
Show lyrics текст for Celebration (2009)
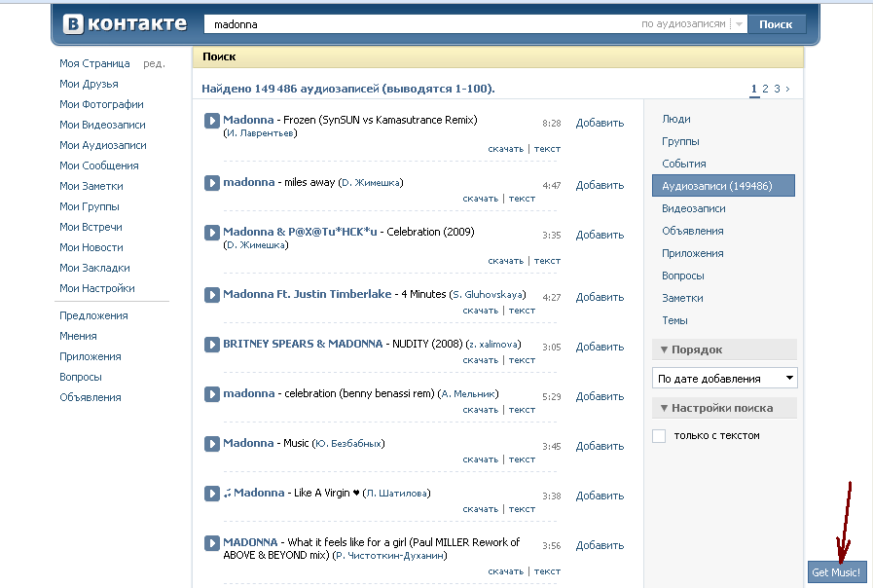pos(547,261)
